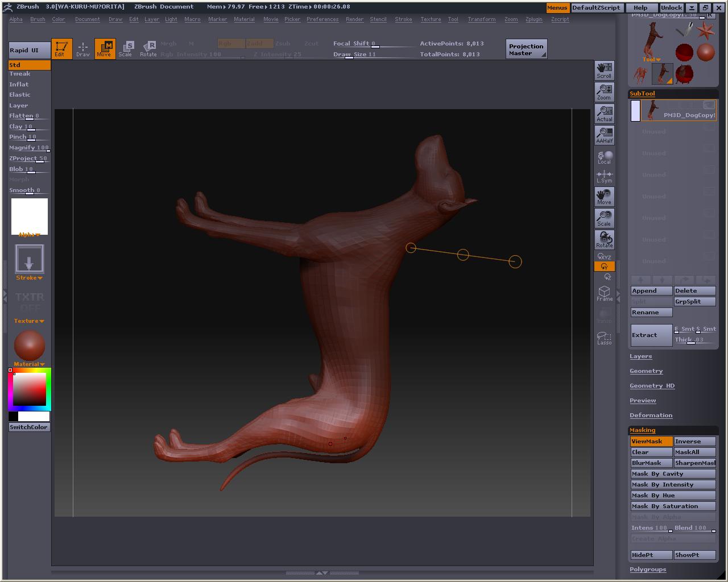
Task: Click the Projection Master button
Action: [526, 49]
